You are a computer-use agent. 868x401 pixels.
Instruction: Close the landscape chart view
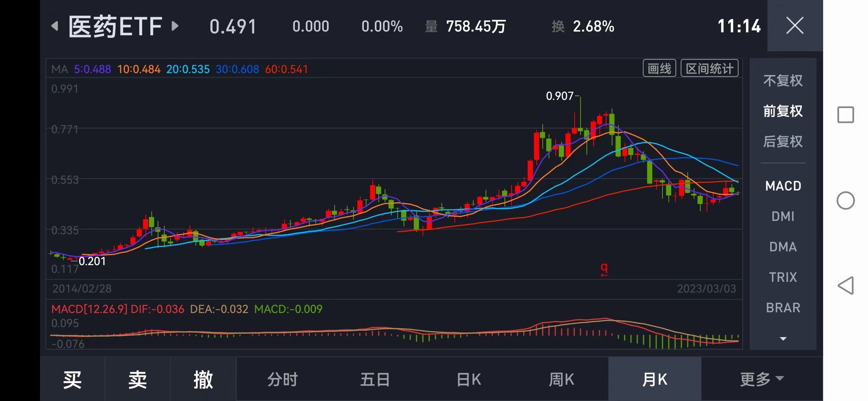click(x=795, y=26)
